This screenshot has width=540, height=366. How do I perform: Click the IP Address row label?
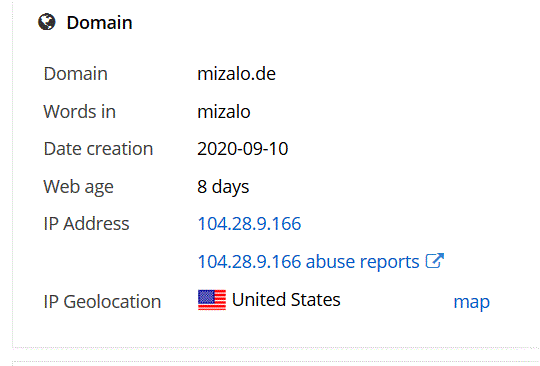pyautogui.click(x=86, y=223)
